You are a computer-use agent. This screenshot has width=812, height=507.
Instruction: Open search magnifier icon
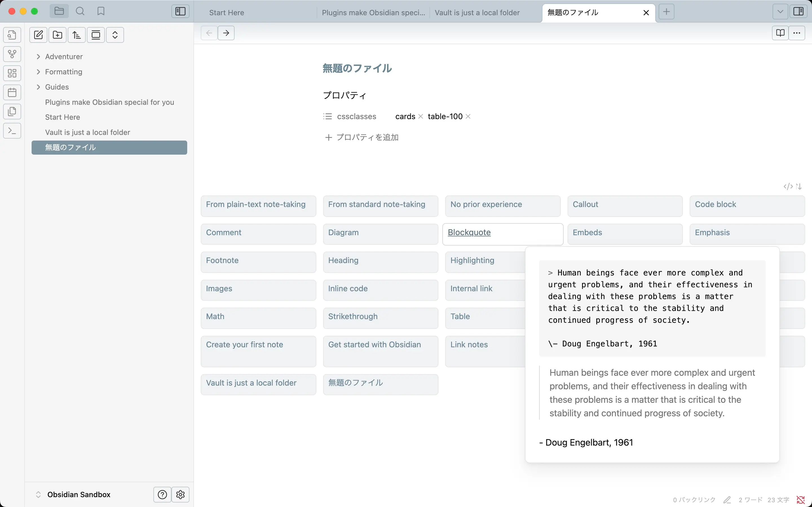click(x=80, y=11)
